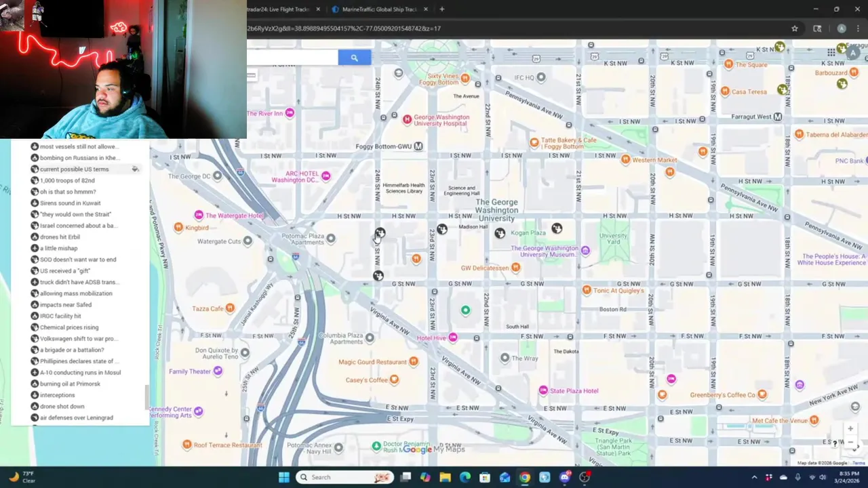Select 'SOD doesn't want war to end' item
The image size is (868, 488).
78,260
